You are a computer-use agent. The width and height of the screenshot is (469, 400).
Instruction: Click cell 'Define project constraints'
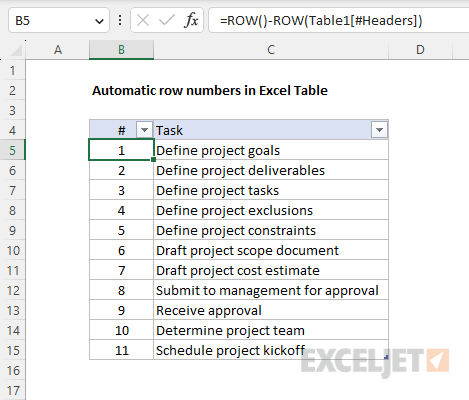coord(271,230)
